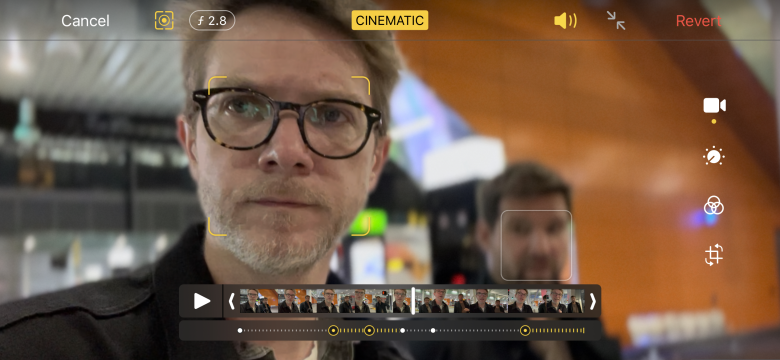Screen dimensions: 780x360
Task: Mute the video sound
Action: tap(565, 20)
